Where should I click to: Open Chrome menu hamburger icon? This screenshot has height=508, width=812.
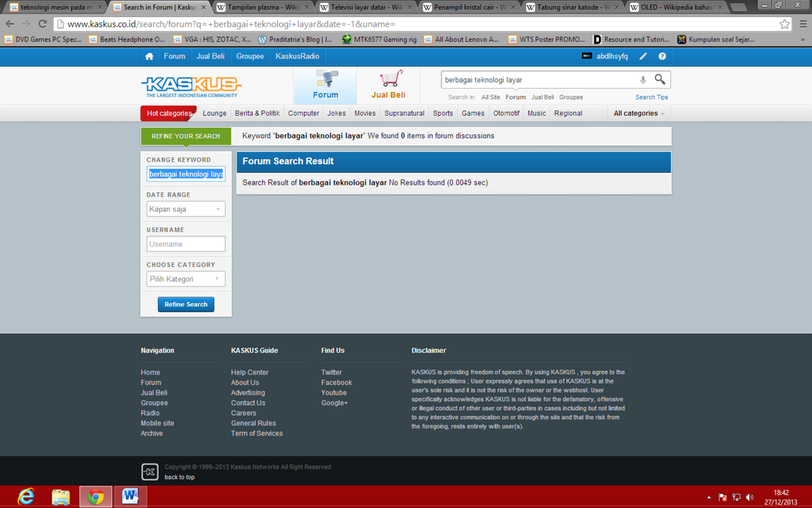802,24
